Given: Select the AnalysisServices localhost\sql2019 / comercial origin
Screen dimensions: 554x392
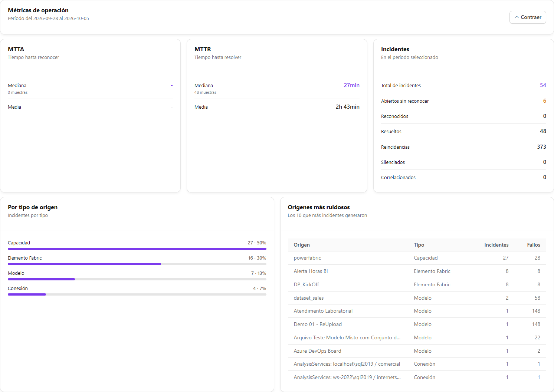Looking at the screenshot, I should click(x=417, y=364).
